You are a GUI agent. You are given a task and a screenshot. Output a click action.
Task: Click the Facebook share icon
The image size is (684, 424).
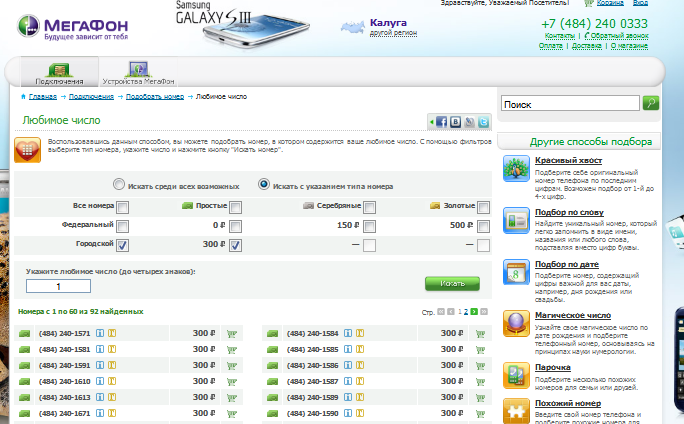(x=440, y=122)
